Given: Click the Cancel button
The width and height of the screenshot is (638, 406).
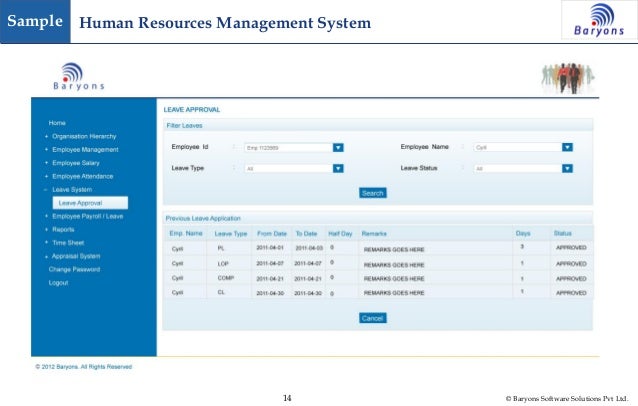Looking at the screenshot, I should pyautogui.click(x=373, y=318).
